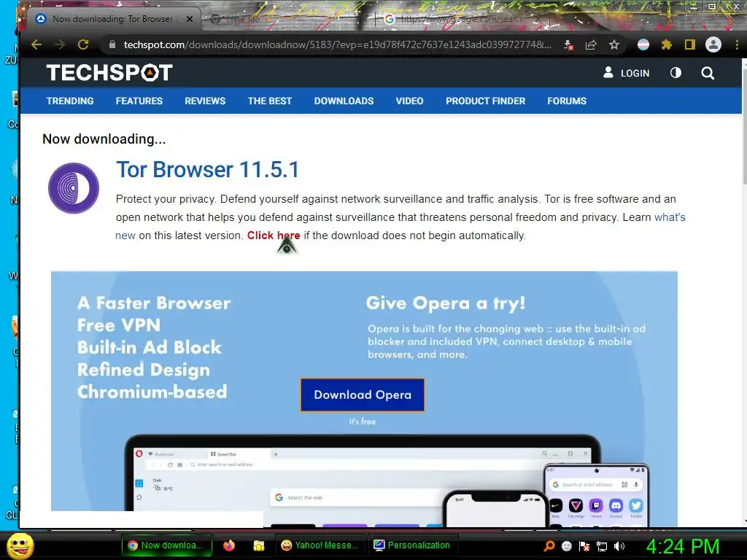747x560 pixels.
Task: Open the striped extension icon in toolbar
Action: [643, 44]
